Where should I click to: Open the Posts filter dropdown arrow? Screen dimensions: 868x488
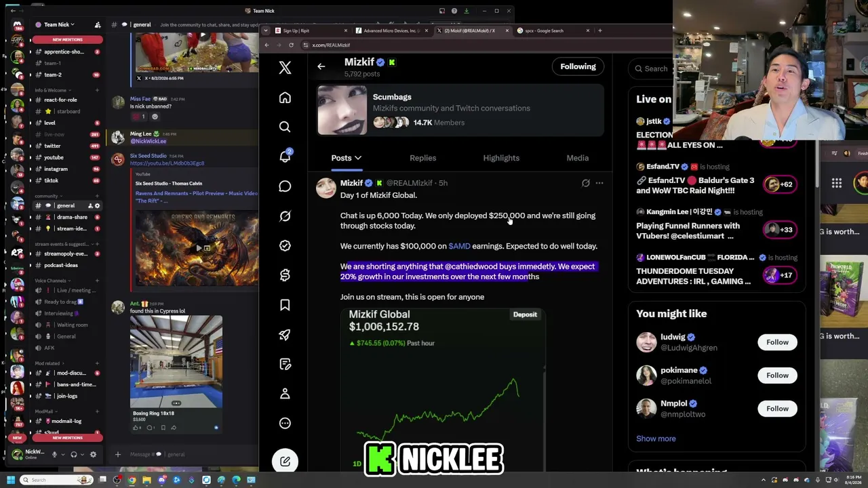coord(358,158)
